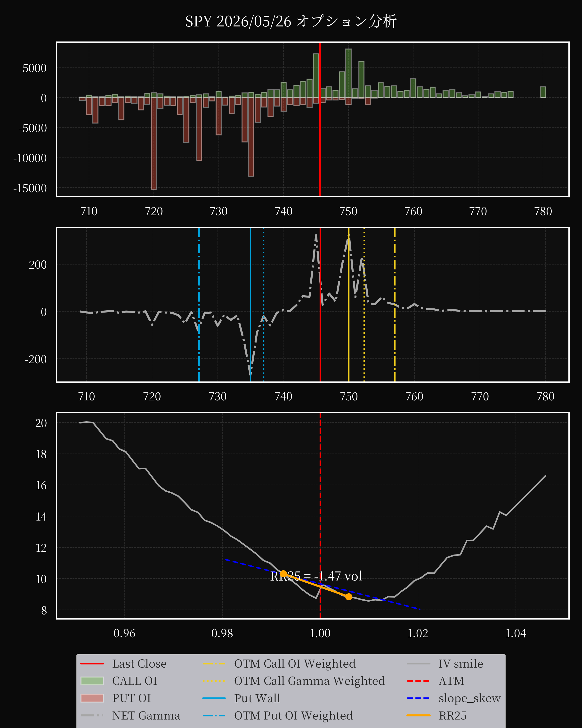Click the large put OI bar at strike 735
Viewport: 582px width, 728px height.
pos(251,137)
